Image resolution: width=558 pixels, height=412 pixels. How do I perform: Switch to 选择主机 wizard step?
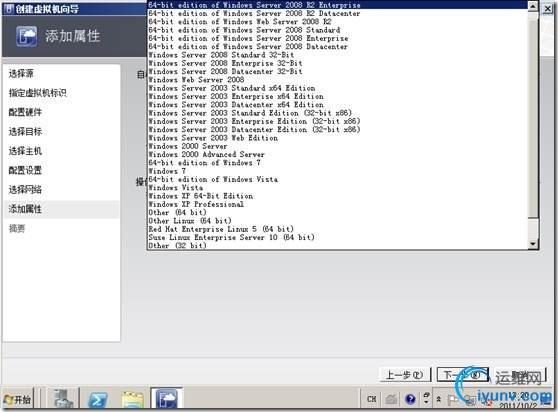[x=25, y=151]
